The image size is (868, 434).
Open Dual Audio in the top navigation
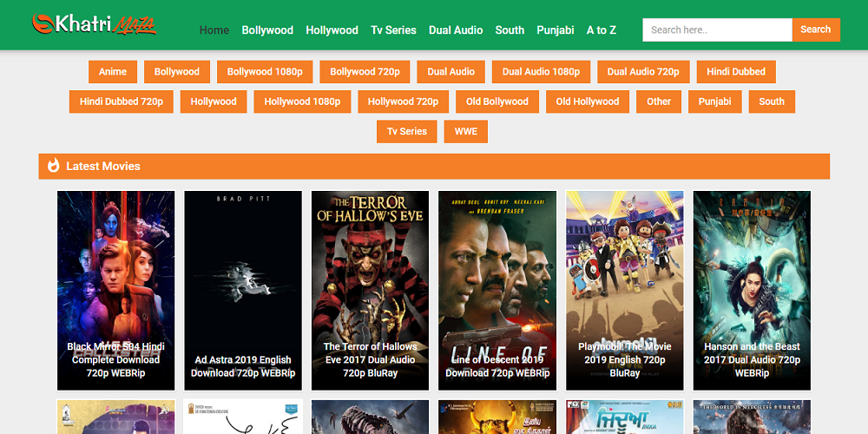pos(456,30)
